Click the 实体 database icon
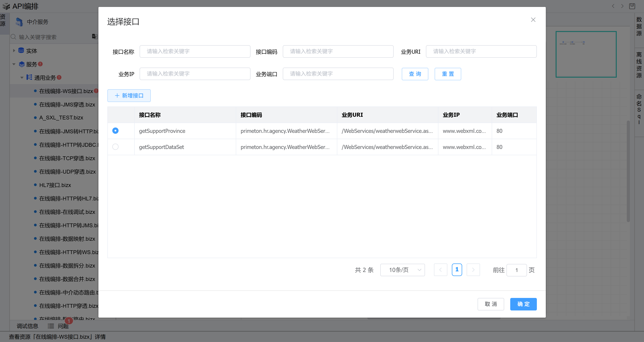The height and width of the screenshot is (342, 644). click(21, 51)
